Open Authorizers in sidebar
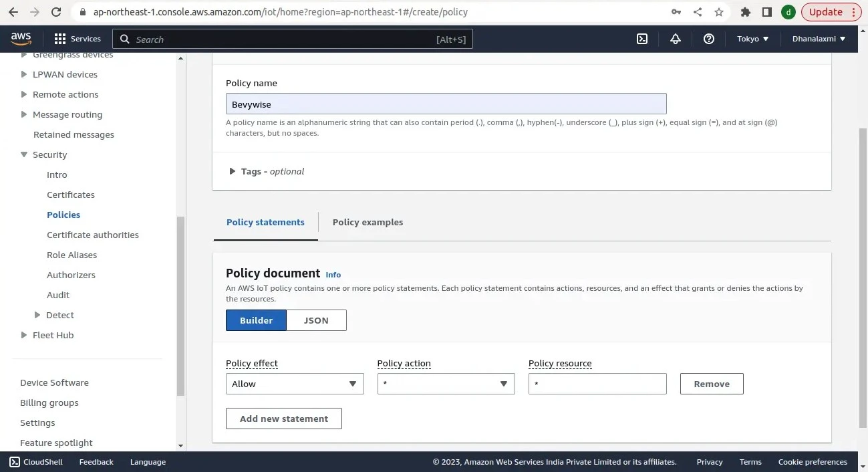Viewport: 868px width, 472px height. pos(71,275)
